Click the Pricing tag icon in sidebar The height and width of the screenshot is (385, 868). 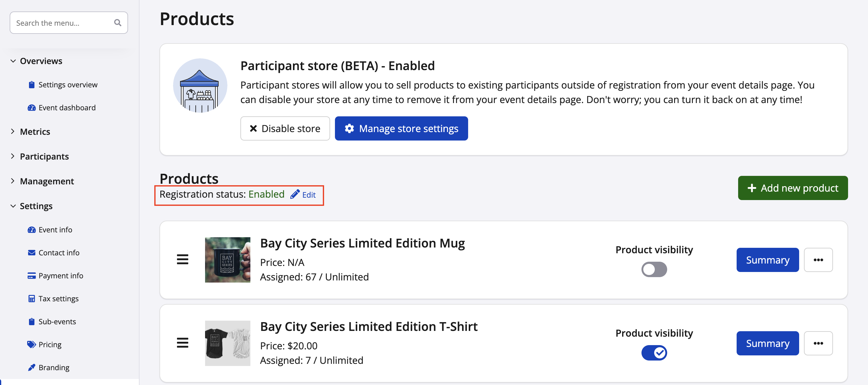31,344
